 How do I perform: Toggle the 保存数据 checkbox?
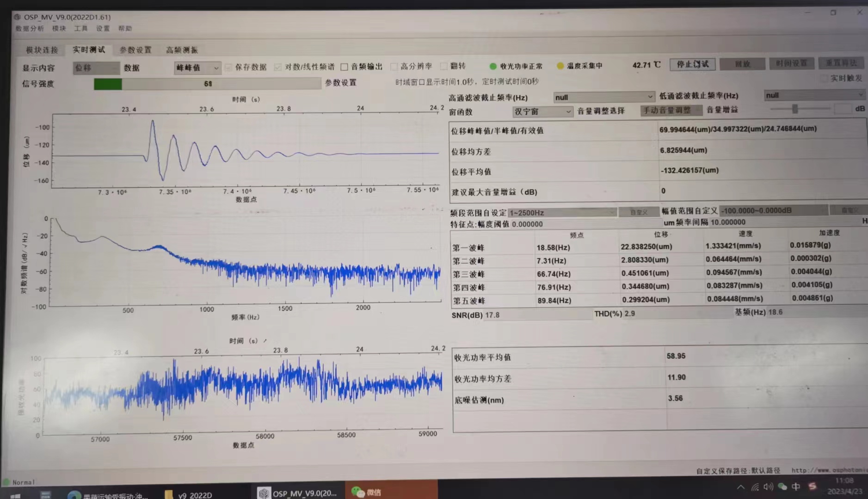(x=228, y=68)
